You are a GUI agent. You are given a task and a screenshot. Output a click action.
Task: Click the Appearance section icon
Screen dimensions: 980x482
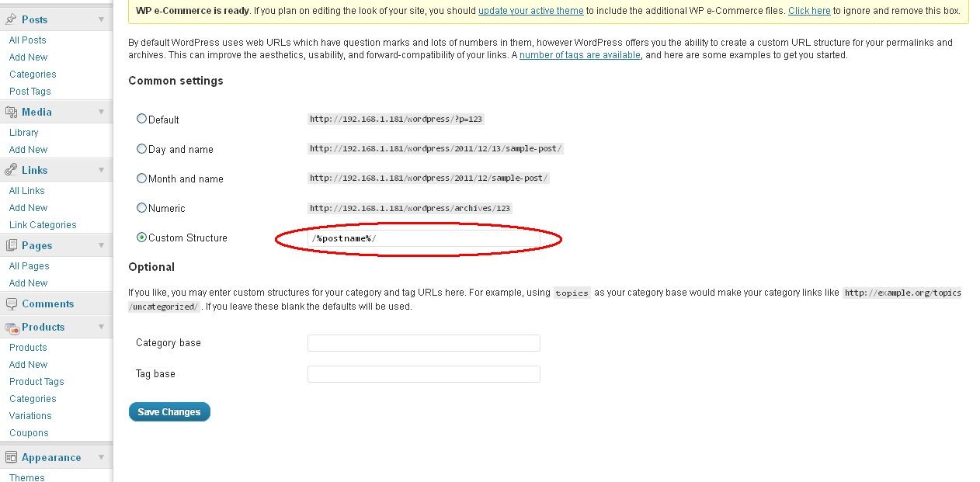click(x=11, y=457)
